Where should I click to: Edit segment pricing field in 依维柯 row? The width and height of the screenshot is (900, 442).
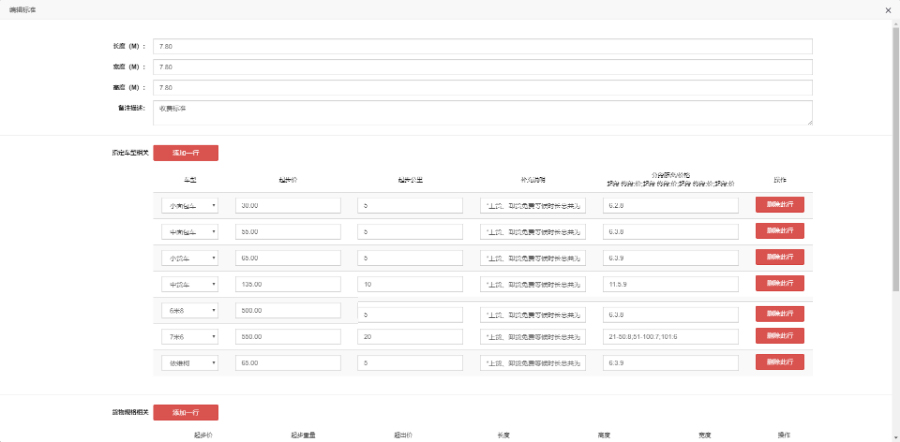pos(670,363)
